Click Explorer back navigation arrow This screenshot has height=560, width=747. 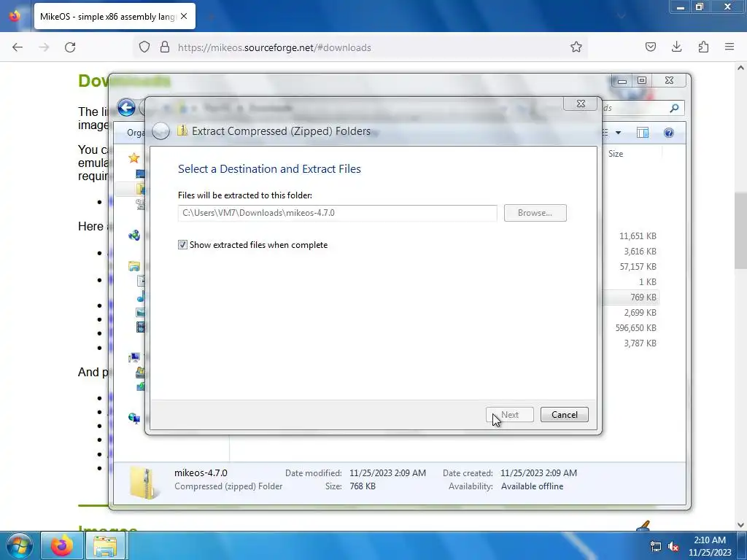pyautogui.click(x=126, y=108)
